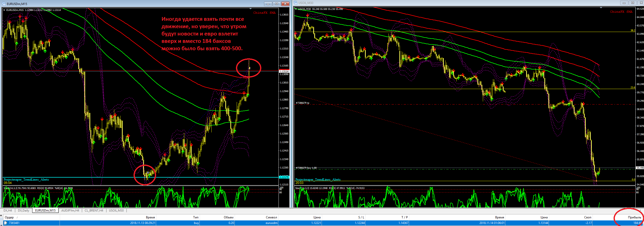The image size is (644, 226).
Task: Open the AUDJPYm,H4 chart tab
Action: click(70, 211)
